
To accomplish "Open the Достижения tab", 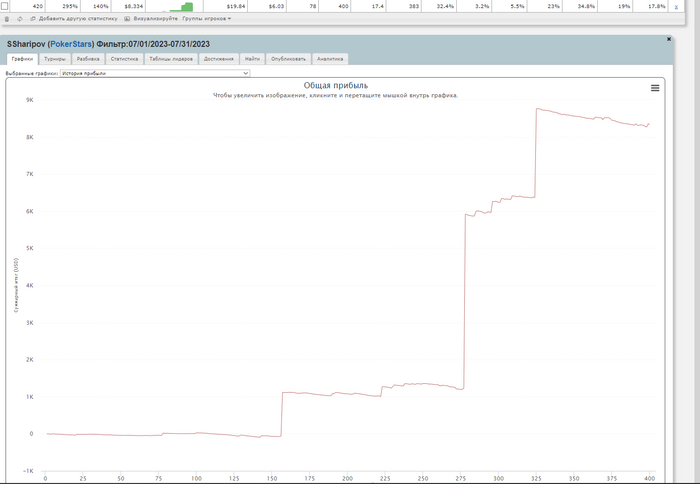I will click(218, 59).
